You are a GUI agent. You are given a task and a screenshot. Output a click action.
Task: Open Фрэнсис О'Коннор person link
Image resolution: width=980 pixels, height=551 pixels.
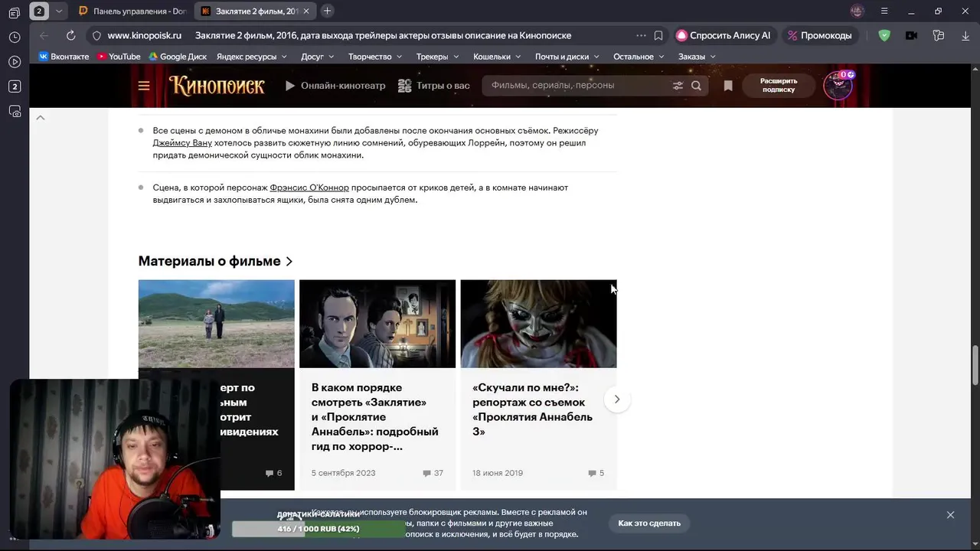tap(309, 187)
